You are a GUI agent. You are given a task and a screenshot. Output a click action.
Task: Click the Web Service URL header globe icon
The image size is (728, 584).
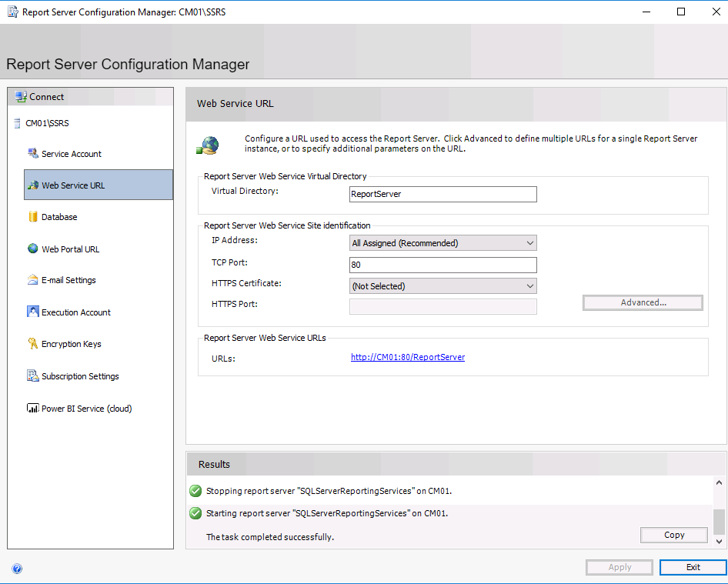coord(208,145)
